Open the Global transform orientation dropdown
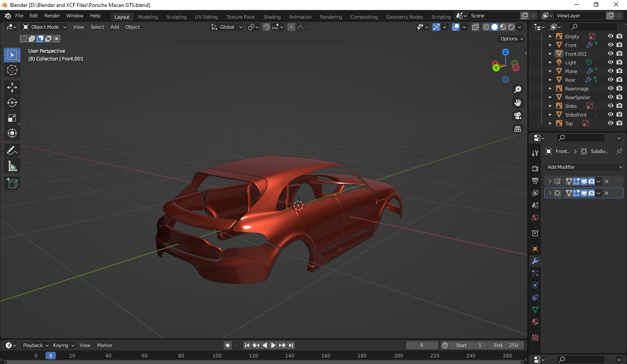This screenshot has height=364, width=627. [x=226, y=27]
